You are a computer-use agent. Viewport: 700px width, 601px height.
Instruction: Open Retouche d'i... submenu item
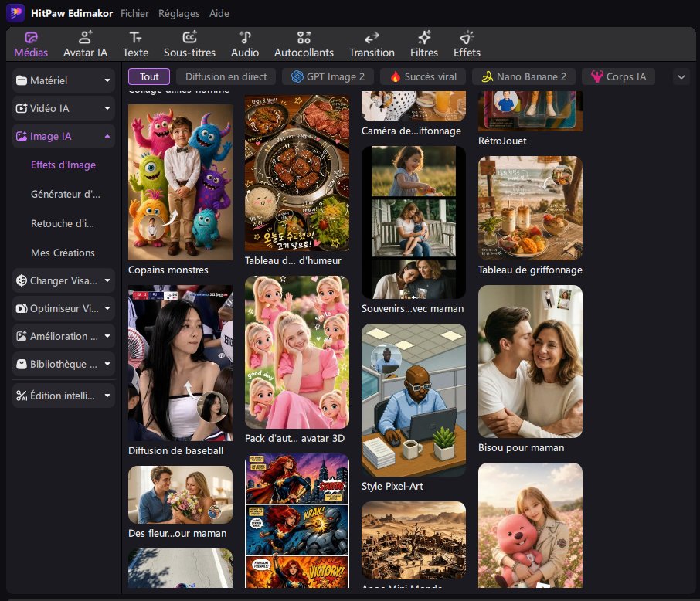62,223
